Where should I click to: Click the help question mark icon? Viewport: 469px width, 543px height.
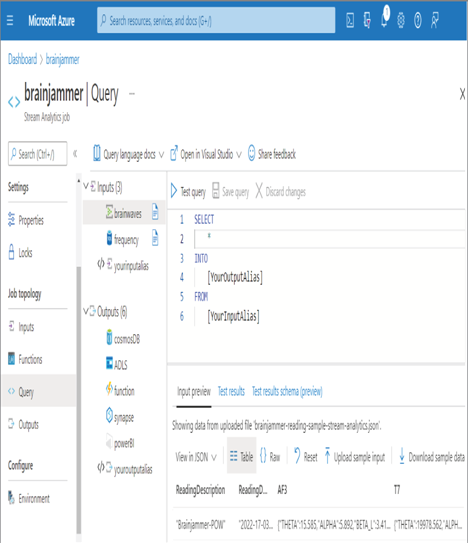(x=418, y=21)
